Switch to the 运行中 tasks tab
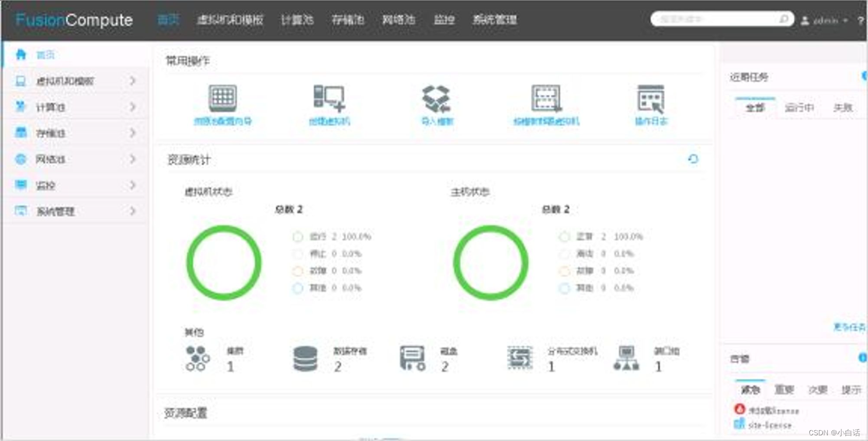 pos(799,108)
